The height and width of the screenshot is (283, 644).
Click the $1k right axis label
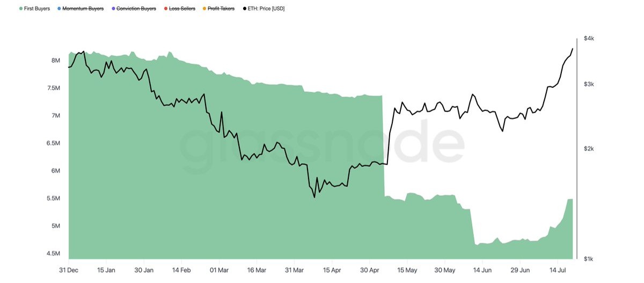coord(589,259)
